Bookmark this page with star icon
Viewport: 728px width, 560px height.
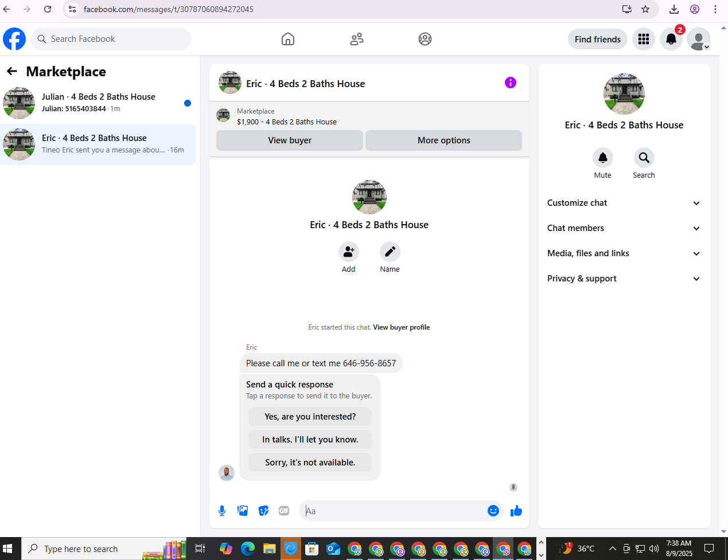pos(645,9)
